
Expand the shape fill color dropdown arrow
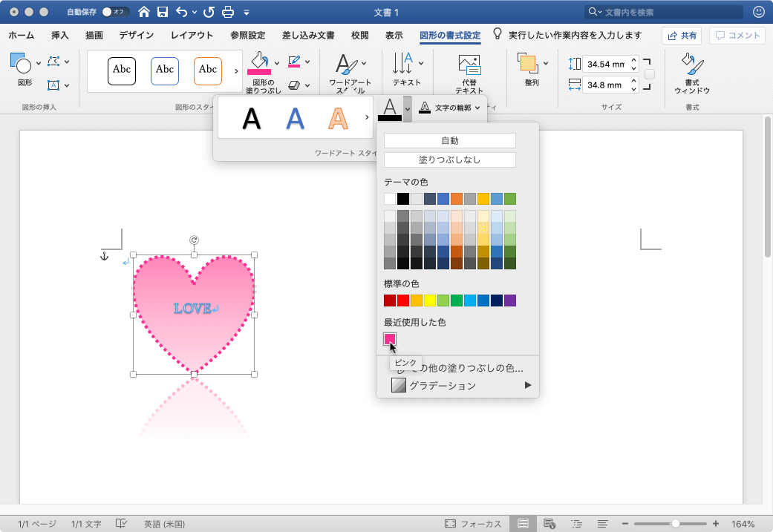pyautogui.click(x=277, y=63)
